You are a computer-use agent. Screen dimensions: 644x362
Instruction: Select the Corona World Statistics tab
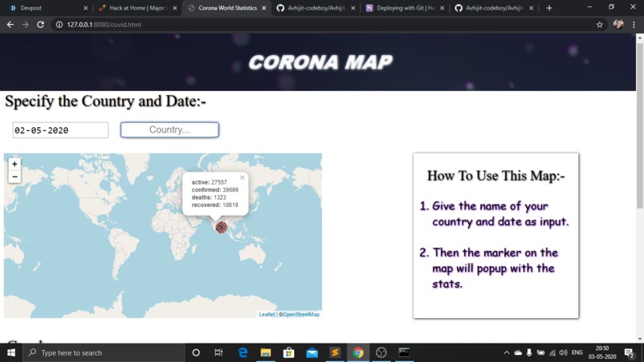tap(227, 8)
